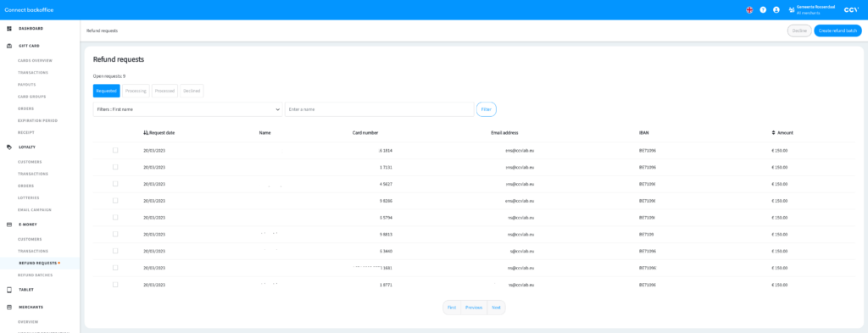The image size is (868, 333).
Task: Open merchants Overview in sidebar
Action: (x=28, y=322)
